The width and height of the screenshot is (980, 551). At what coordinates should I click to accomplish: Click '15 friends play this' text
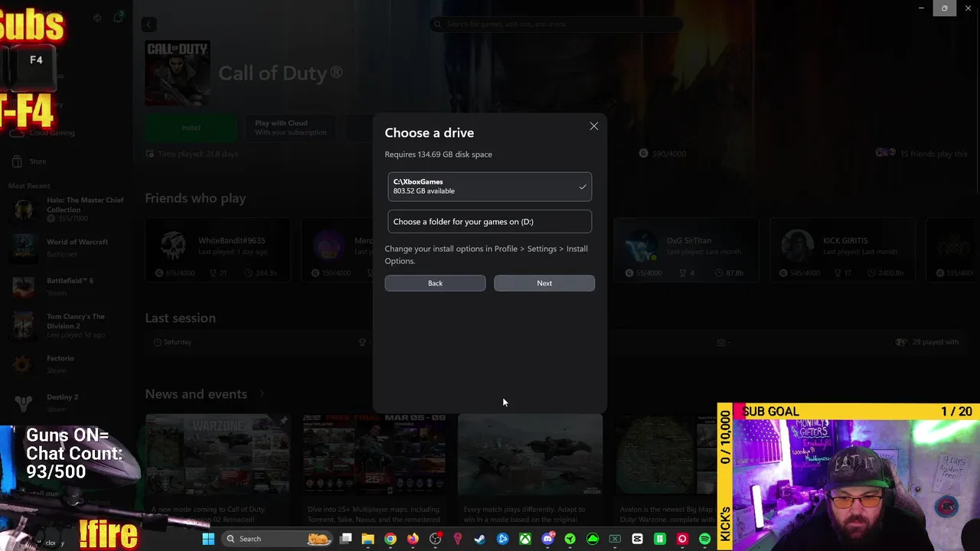coord(933,154)
